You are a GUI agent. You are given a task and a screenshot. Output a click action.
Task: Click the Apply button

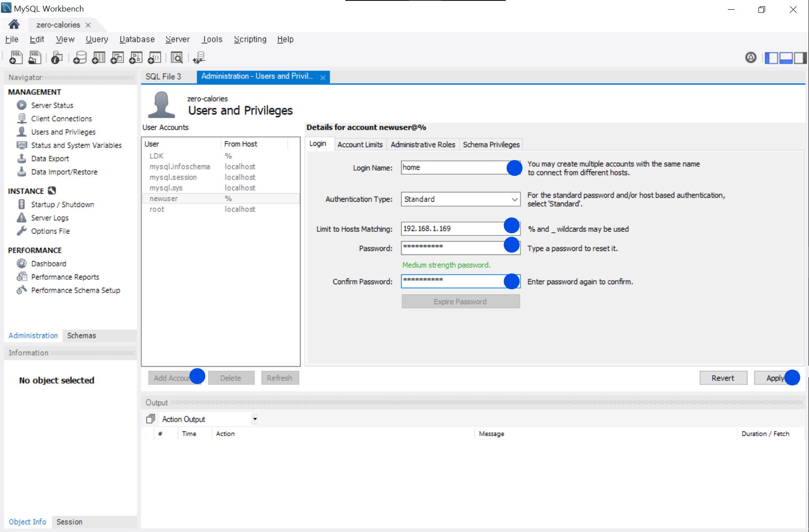tap(775, 378)
